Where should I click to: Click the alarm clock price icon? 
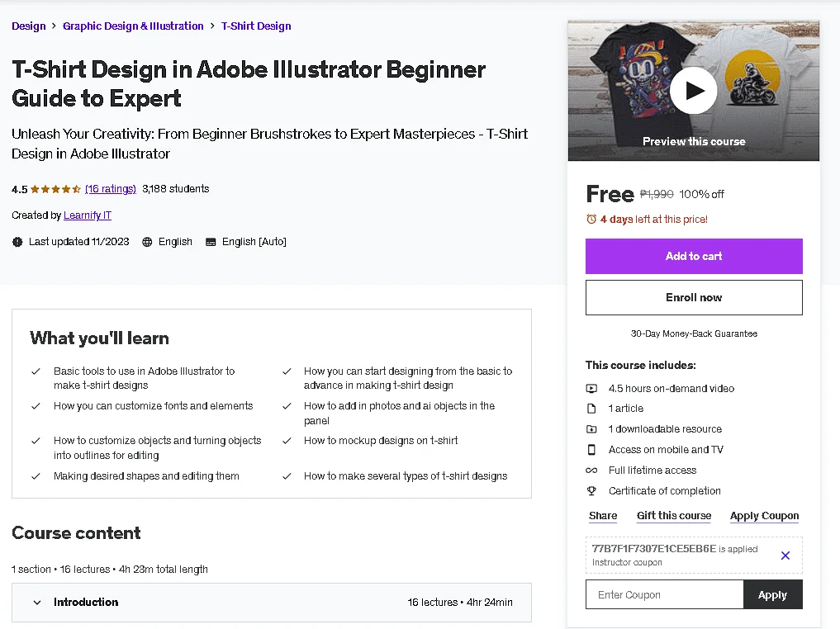pyautogui.click(x=591, y=219)
